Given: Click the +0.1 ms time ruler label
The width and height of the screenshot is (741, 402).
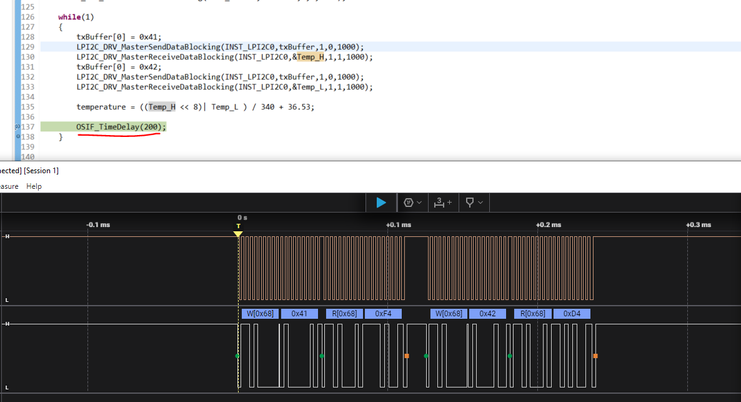Looking at the screenshot, I should 398,225.
